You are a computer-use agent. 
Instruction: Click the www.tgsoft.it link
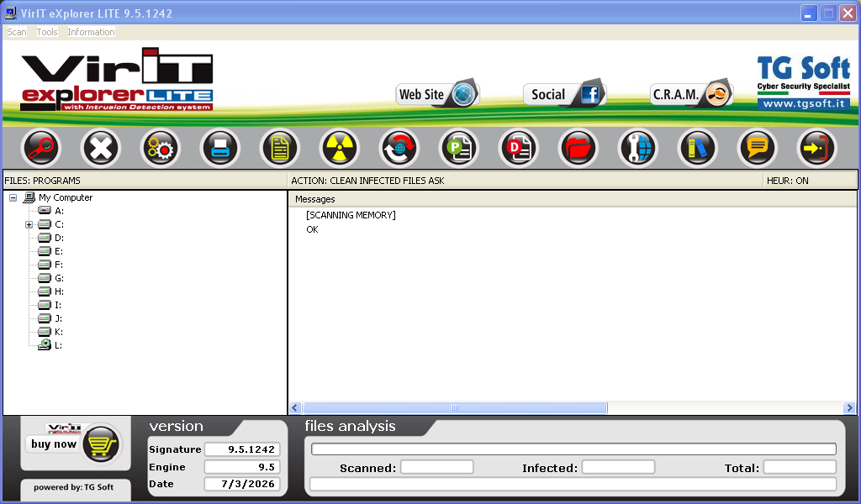[x=804, y=103]
